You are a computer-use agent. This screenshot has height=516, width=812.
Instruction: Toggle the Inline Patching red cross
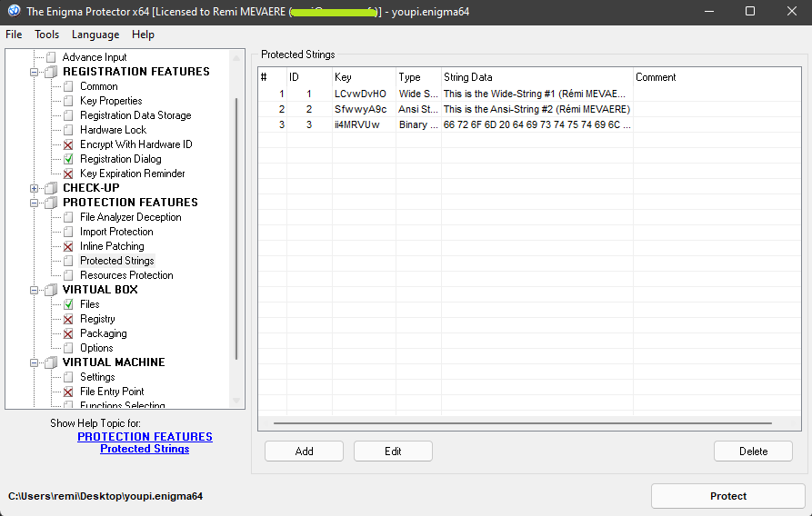[68, 246]
